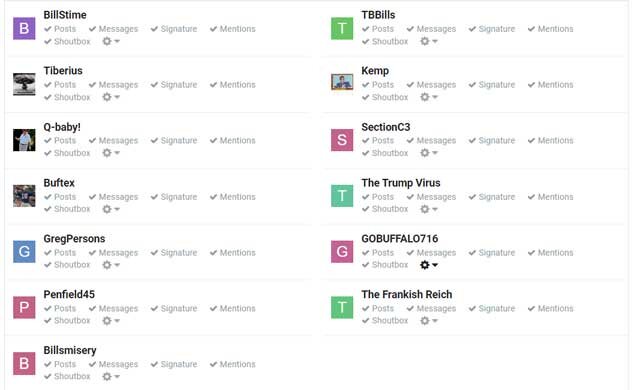
Task: Click TBBills green T avatar
Action: pos(342,28)
